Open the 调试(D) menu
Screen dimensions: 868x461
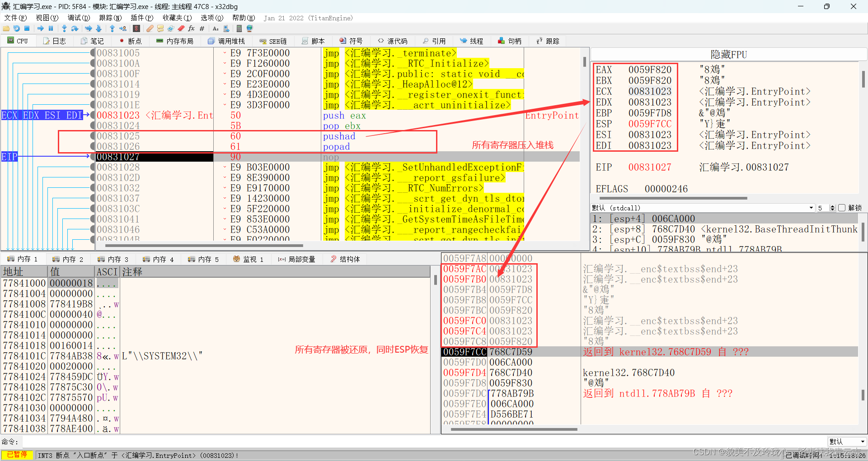(79, 18)
